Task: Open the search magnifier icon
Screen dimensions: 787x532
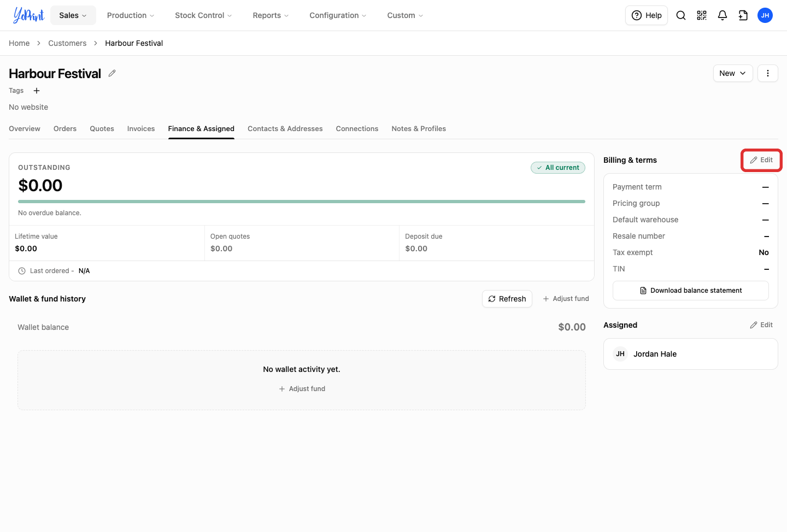Action: click(x=681, y=15)
